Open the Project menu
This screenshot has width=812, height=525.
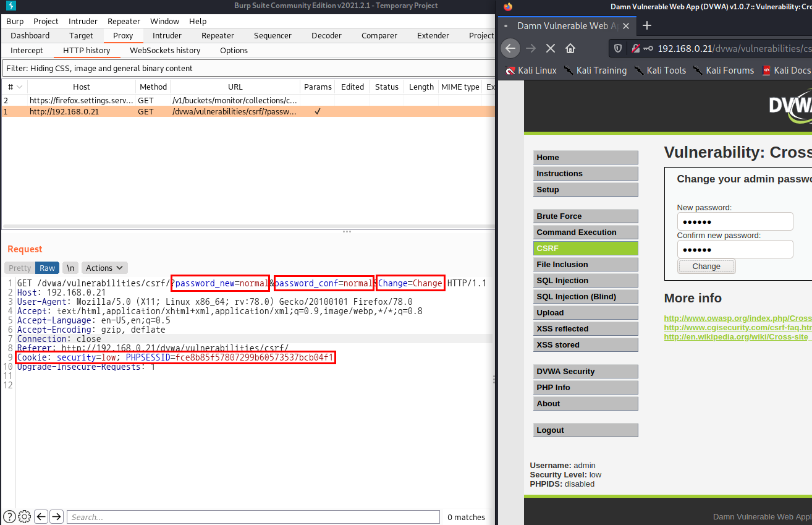click(x=46, y=21)
